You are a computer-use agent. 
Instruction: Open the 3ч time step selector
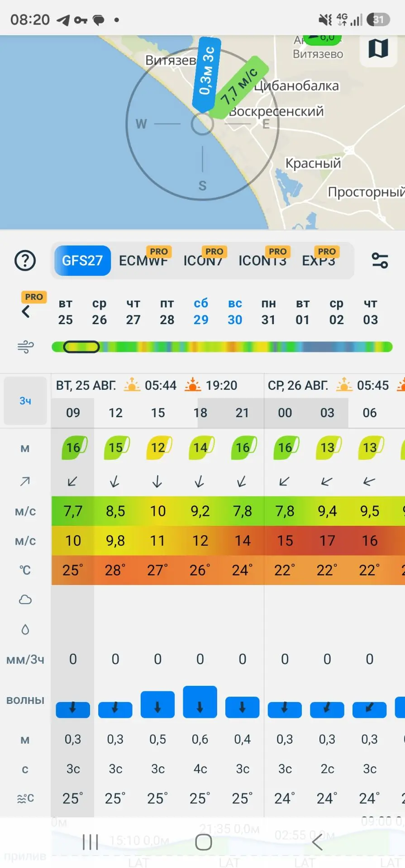25,401
